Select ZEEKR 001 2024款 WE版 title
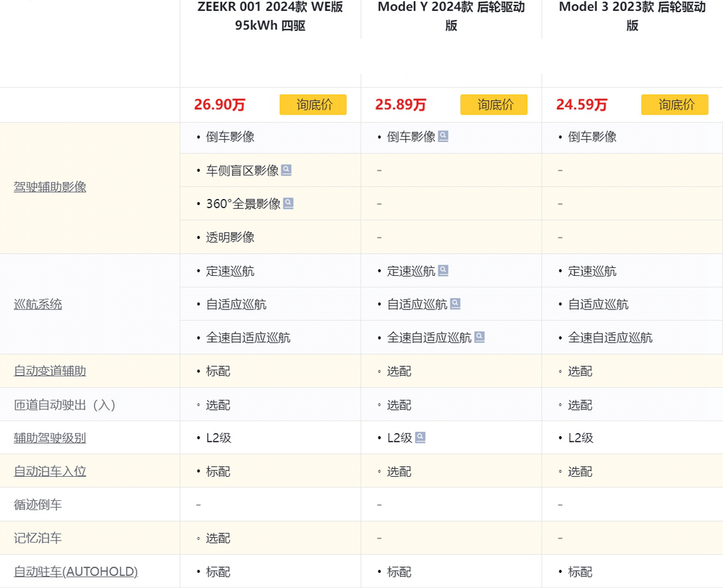The image size is (723, 588). [x=270, y=15]
